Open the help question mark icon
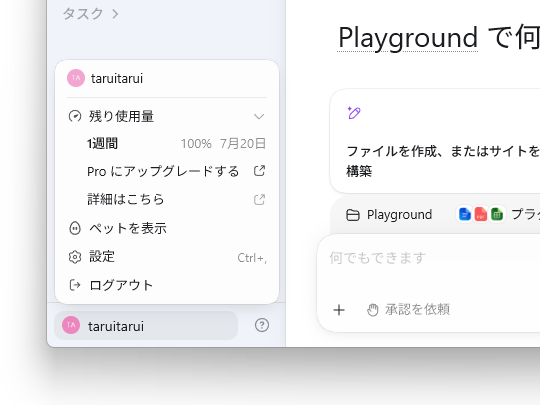Viewport: 540px width, 405px height. (262, 325)
